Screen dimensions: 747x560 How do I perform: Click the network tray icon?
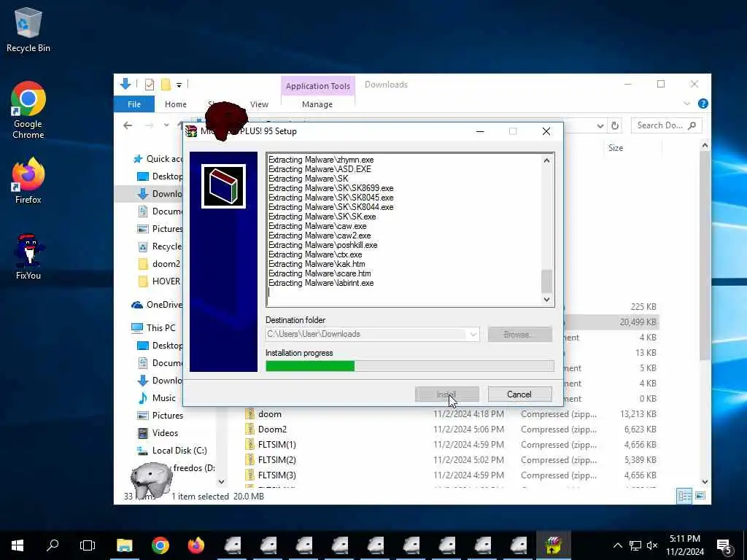point(635,545)
